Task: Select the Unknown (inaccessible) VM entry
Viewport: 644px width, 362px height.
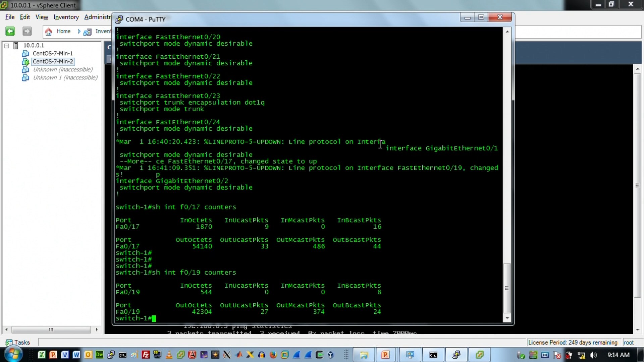Action: (63, 69)
